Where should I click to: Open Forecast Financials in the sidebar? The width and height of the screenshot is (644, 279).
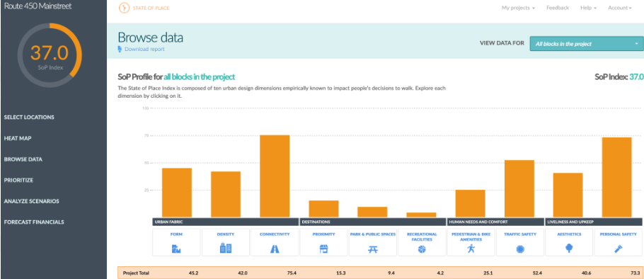[x=34, y=222]
